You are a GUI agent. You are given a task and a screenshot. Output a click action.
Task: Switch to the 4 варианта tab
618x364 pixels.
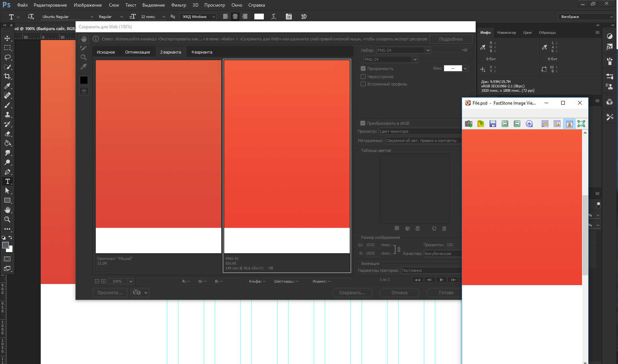tap(202, 52)
